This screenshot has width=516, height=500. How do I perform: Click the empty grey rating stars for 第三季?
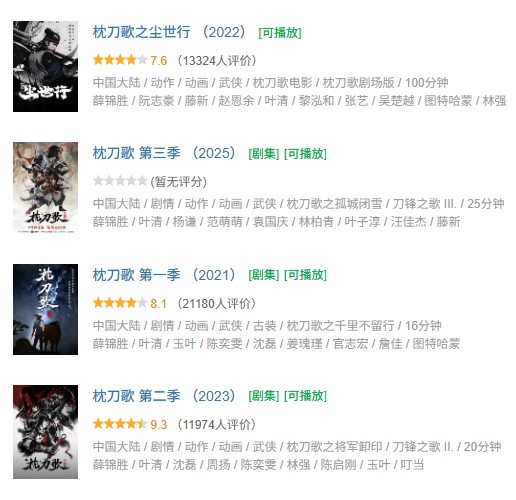[x=120, y=181]
